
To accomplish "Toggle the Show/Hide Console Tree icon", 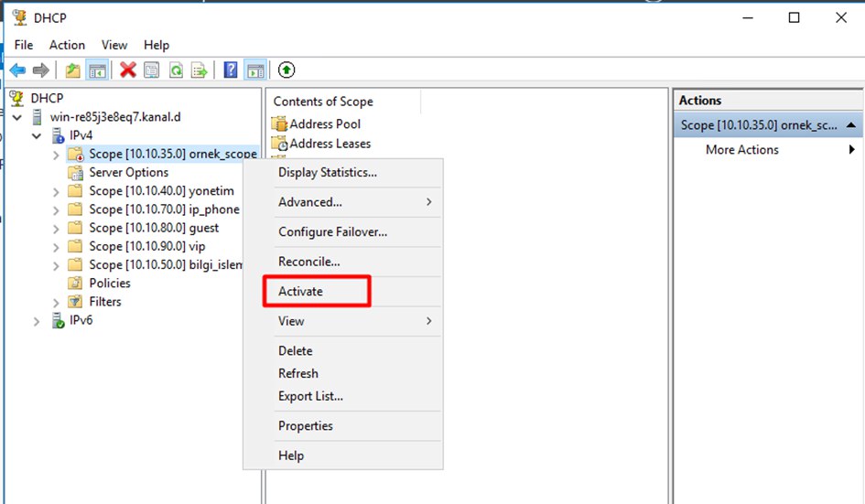I will [98, 70].
